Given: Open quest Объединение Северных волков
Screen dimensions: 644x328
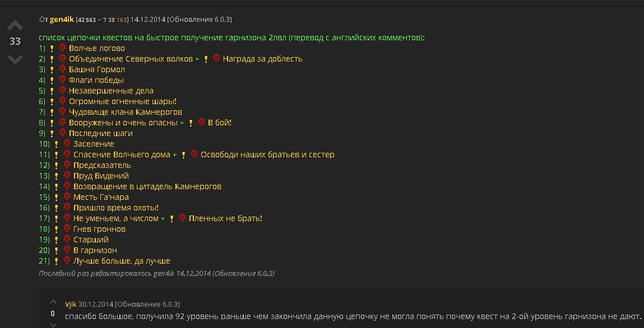Looking at the screenshot, I should point(131,59).
